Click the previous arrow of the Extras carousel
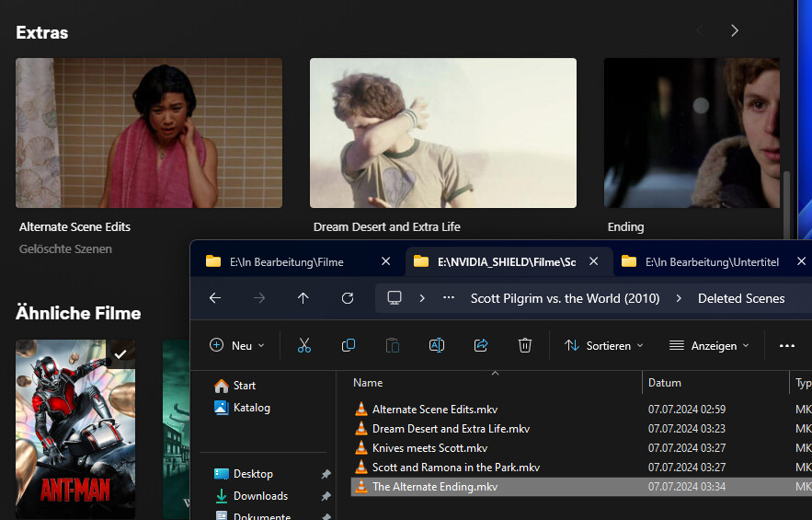The image size is (812, 520). click(700, 30)
